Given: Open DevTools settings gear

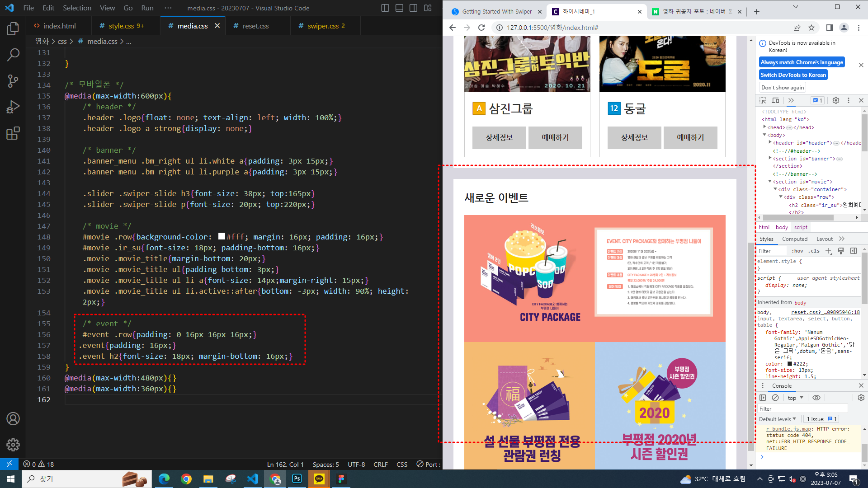Looking at the screenshot, I should click(835, 100).
